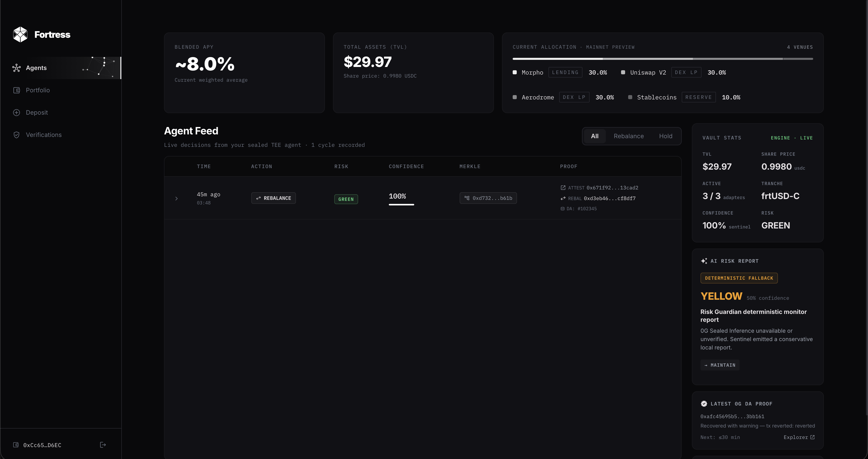Viewport: 868px width, 459px height.
Task: Select the Hold feed filter
Action: [665, 136]
